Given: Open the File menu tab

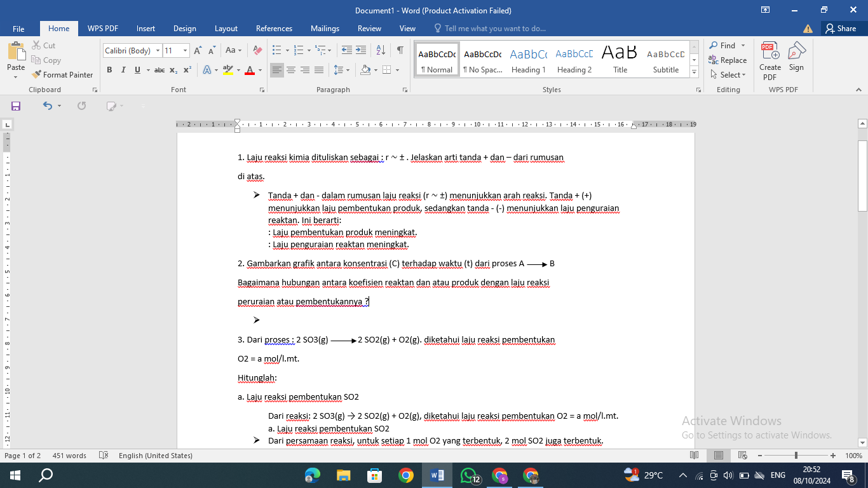Looking at the screenshot, I should pos(18,29).
